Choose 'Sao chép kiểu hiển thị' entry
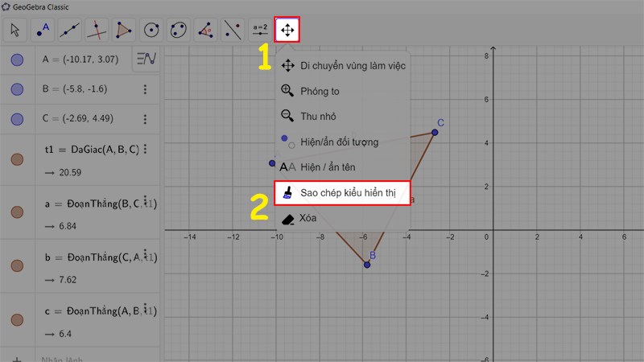The image size is (644, 362). (x=343, y=193)
